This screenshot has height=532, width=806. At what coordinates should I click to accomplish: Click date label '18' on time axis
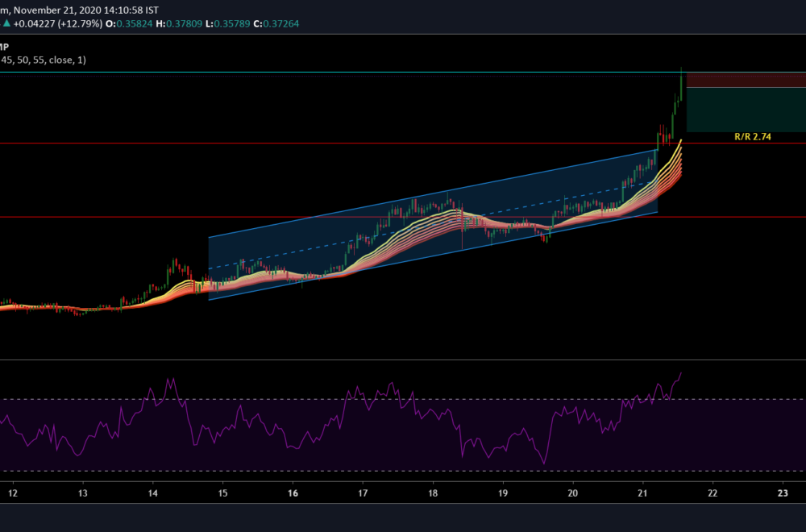click(433, 493)
